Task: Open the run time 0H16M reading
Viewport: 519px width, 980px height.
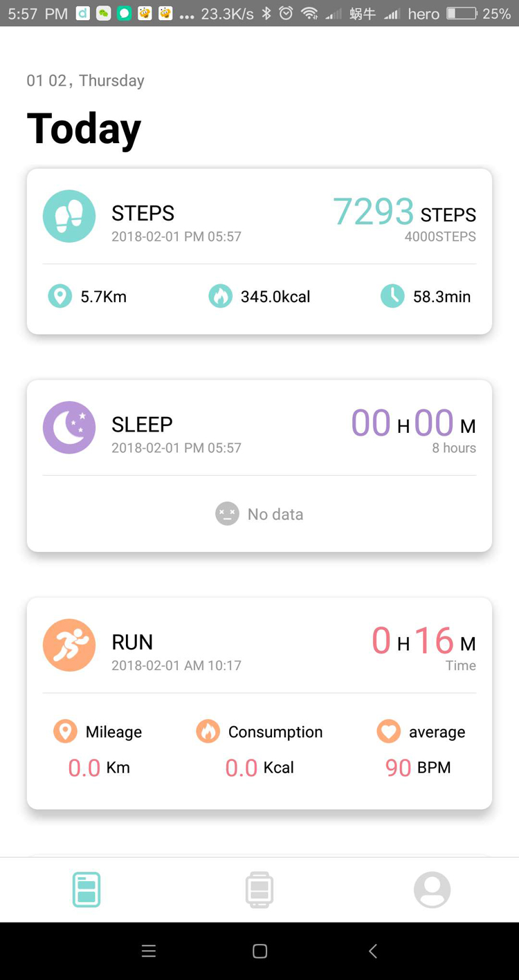Action: click(424, 640)
